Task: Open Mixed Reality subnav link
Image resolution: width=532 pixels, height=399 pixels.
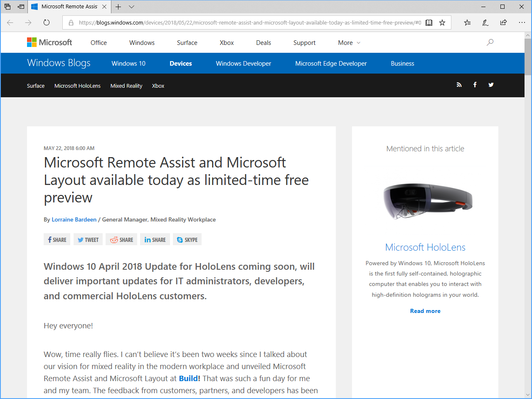Action: coord(126,86)
